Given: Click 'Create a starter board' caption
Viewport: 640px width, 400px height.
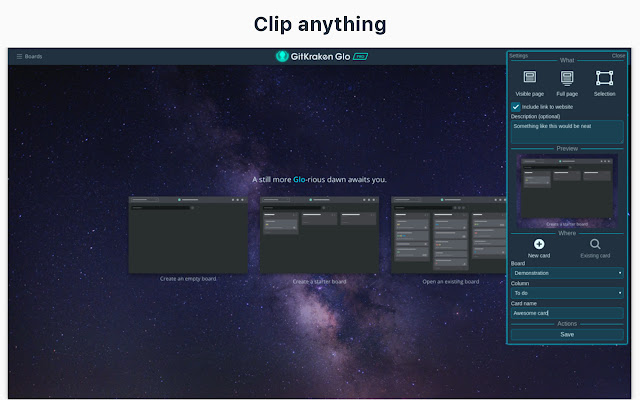Looking at the screenshot, I should click(320, 282).
